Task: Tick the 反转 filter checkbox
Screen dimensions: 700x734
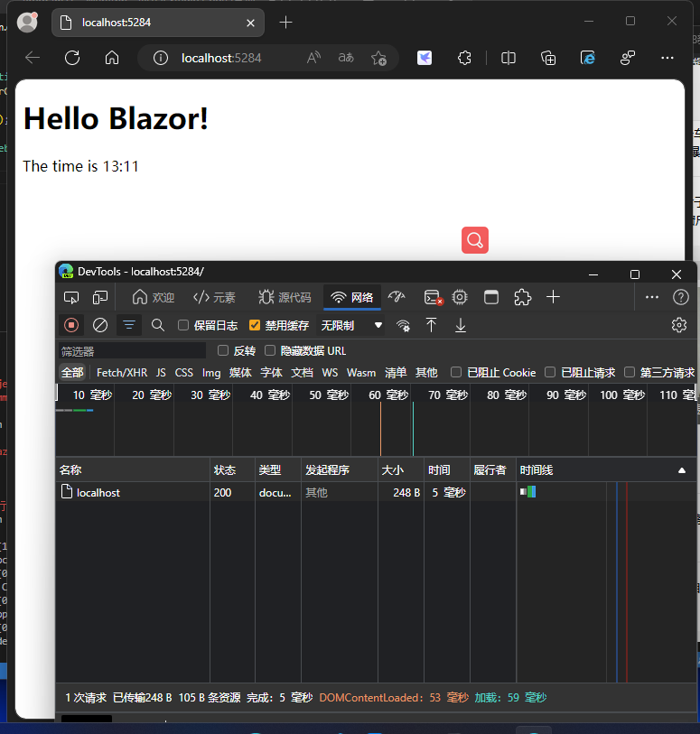Action: [x=224, y=350]
